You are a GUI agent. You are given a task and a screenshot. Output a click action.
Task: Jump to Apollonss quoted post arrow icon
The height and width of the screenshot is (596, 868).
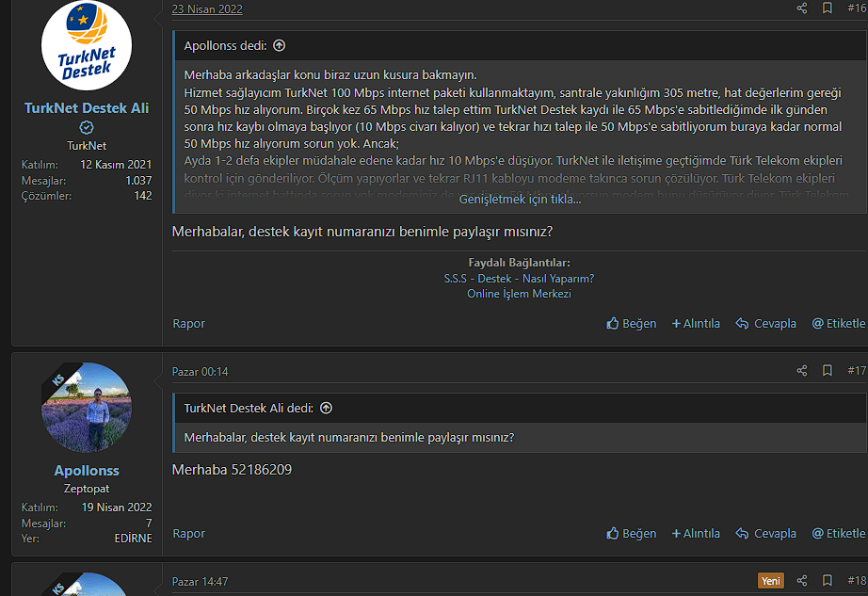[x=280, y=45]
